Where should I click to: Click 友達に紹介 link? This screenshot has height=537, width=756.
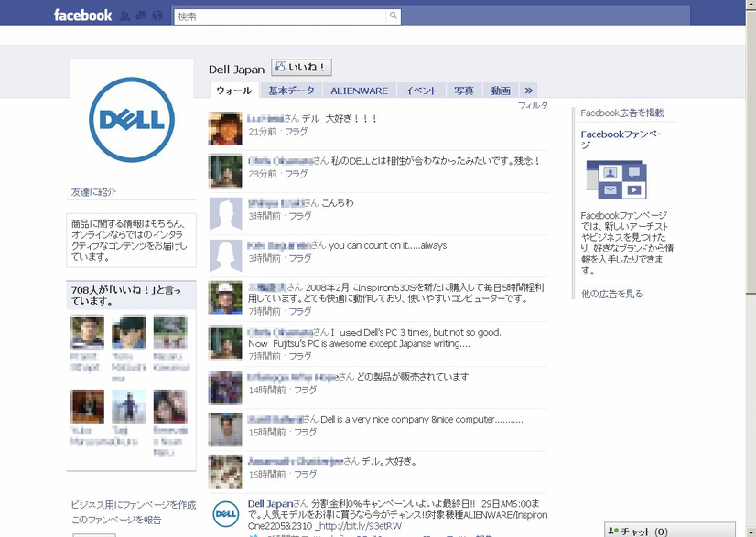(93, 192)
